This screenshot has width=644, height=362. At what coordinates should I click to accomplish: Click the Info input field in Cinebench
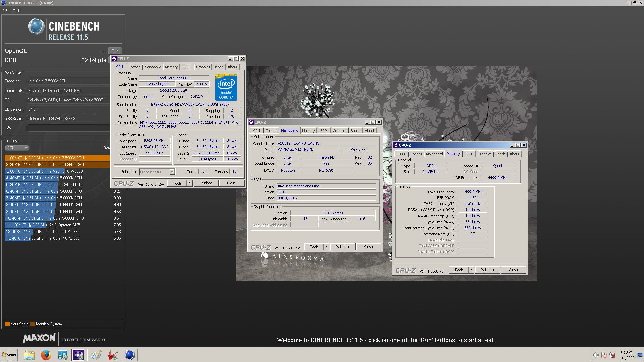68,128
